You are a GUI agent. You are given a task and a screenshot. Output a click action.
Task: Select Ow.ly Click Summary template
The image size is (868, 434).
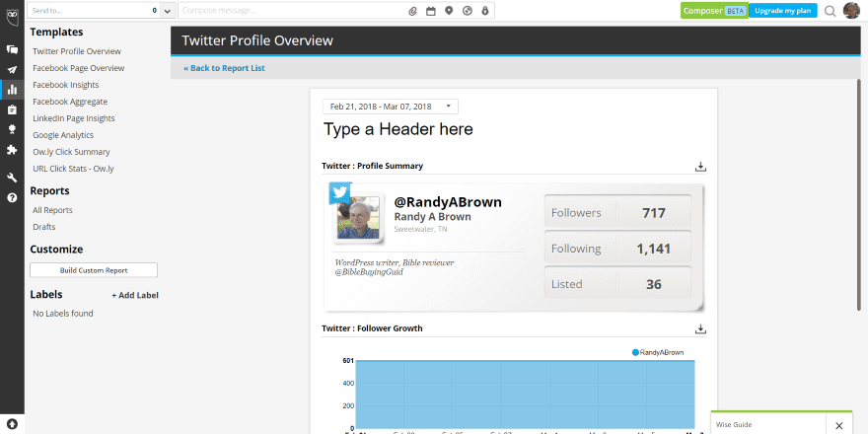click(x=71, y=152)
